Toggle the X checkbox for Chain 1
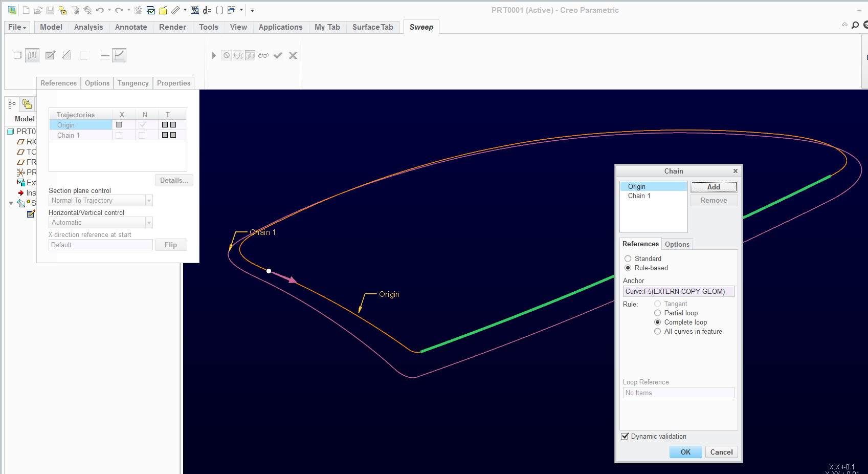 point(119,135)
